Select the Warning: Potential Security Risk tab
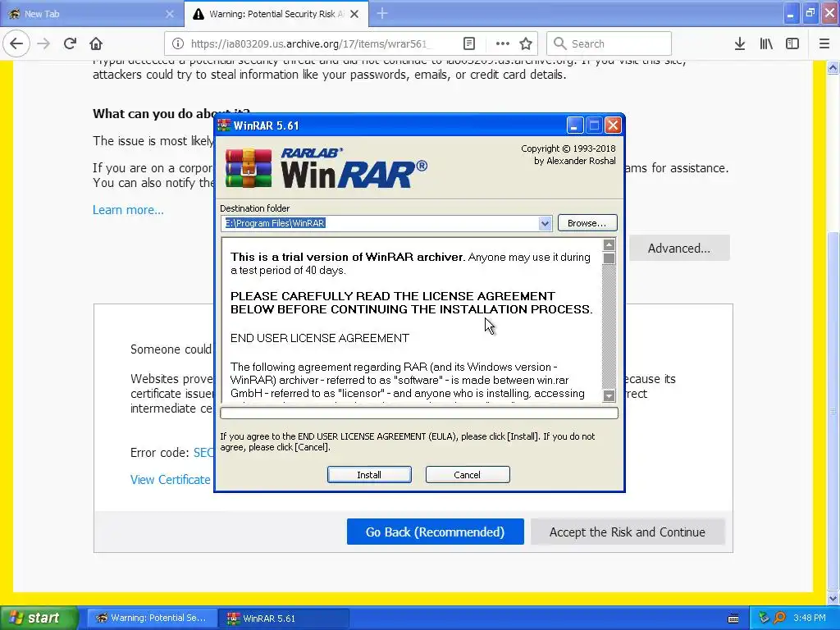 (x=276, y=14)
